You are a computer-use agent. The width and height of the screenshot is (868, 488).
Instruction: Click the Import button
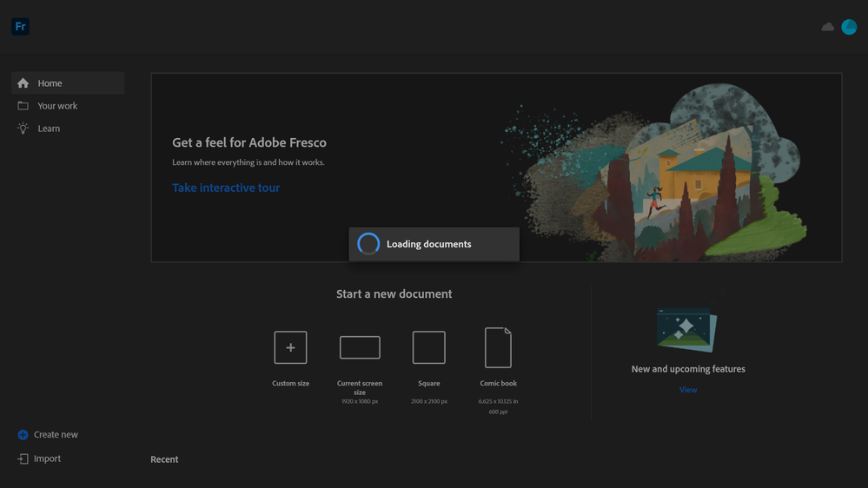[39, 458]
